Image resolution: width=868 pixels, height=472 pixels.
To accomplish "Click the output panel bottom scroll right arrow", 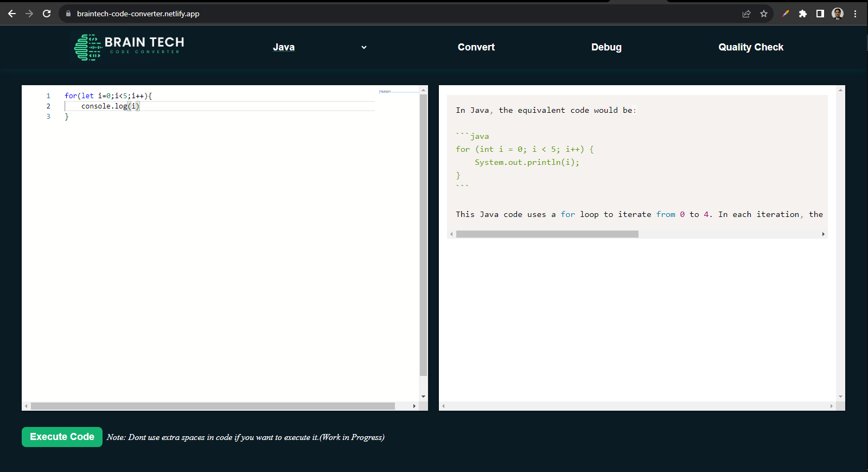I will (x=832, y=406).
